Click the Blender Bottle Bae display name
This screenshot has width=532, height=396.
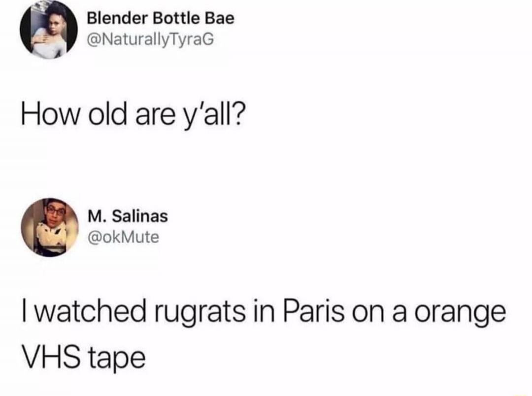161,18
